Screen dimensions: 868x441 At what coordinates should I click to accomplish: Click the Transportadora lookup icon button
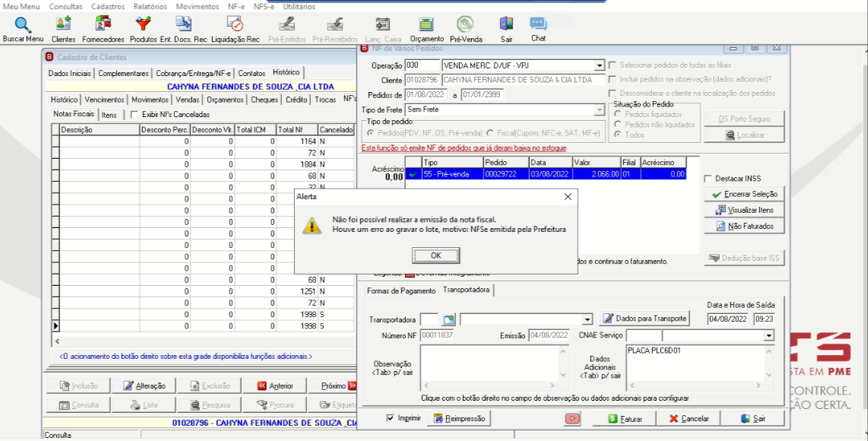449,319
